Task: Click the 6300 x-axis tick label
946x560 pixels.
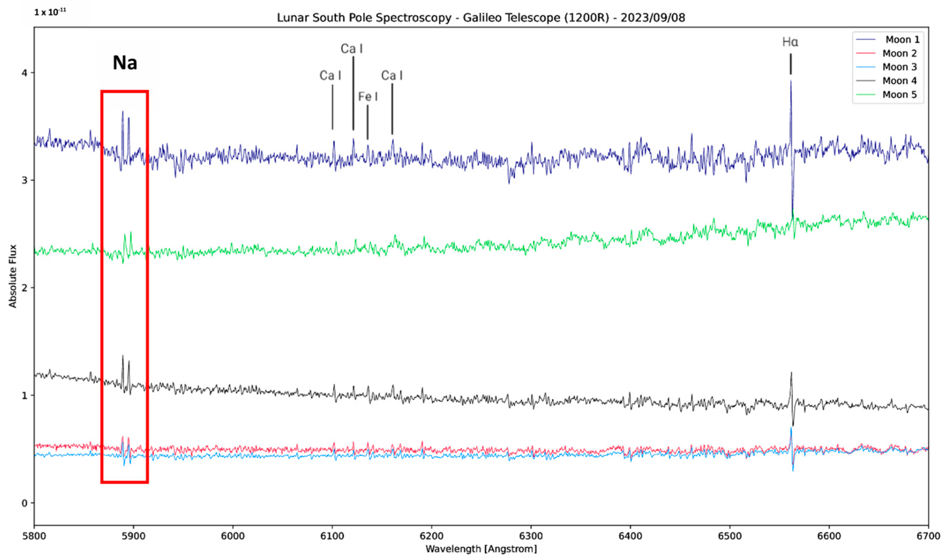Action: (x=531, y=536)
